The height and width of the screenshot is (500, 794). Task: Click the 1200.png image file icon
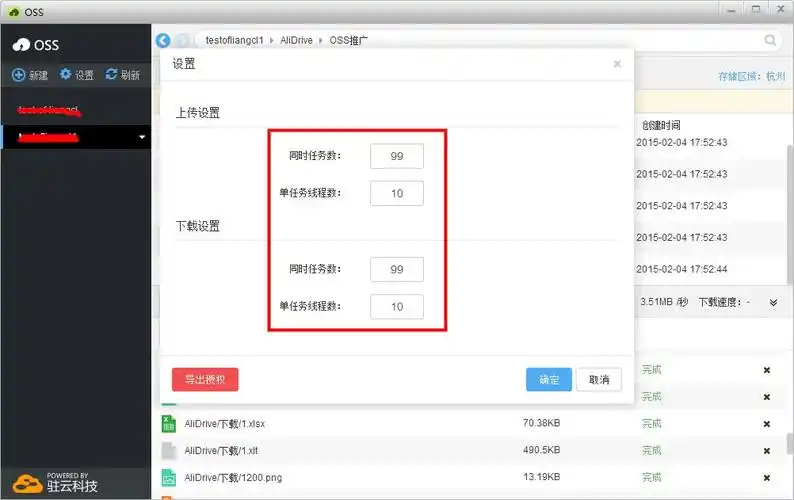pos(169,477)
